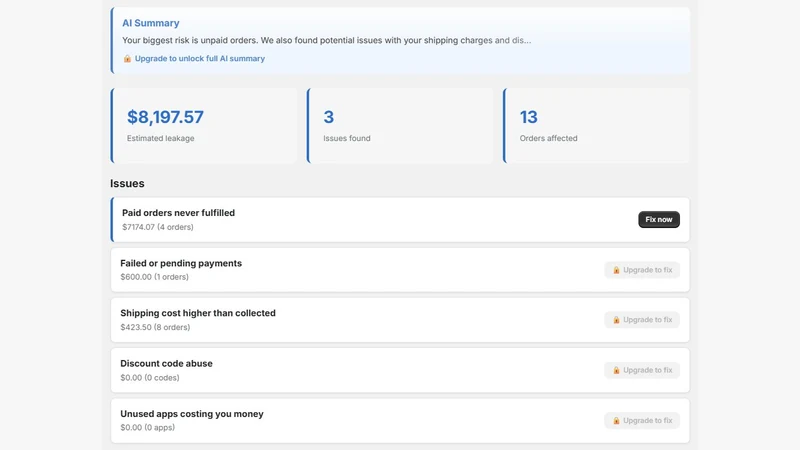Click the Estimated leakage label
This screenshot has width=800, height=450.
(161, 138)
